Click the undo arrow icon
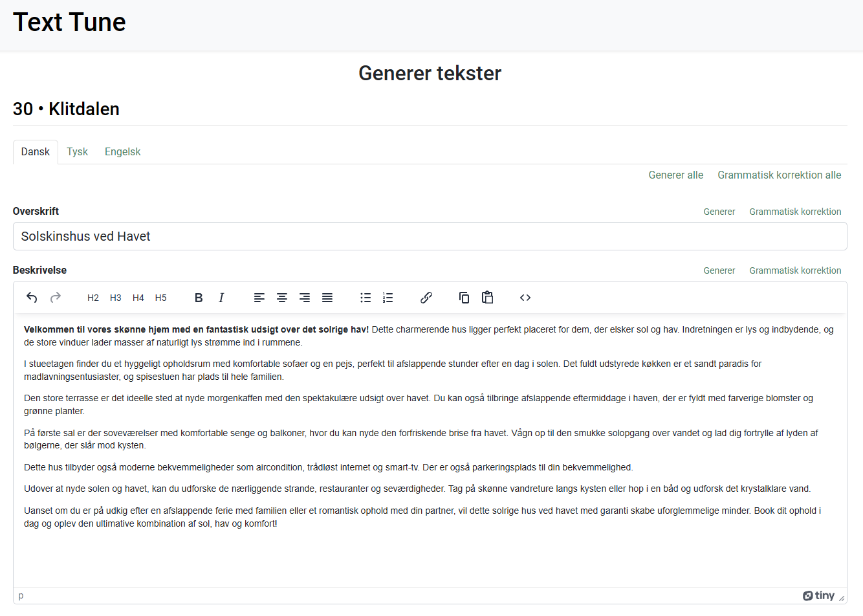The width and height of the screenshot is (863, 616). 32,298
